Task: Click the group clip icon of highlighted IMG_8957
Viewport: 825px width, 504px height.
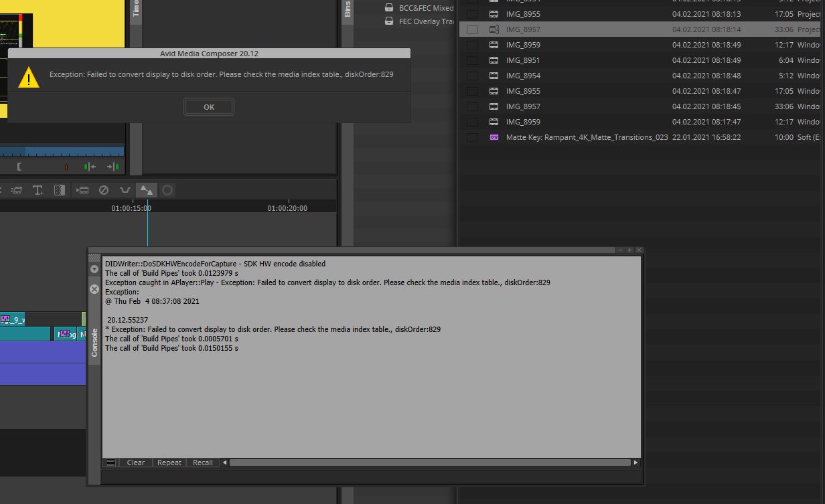Action: pos(494,29)
